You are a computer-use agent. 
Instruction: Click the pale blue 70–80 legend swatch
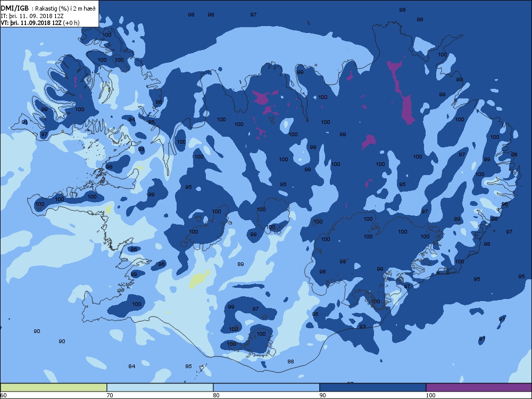click(160, 387)
